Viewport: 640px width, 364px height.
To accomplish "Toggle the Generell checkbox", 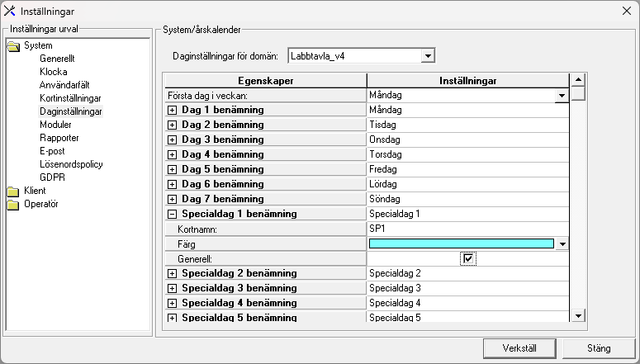I will click(468, 258).
